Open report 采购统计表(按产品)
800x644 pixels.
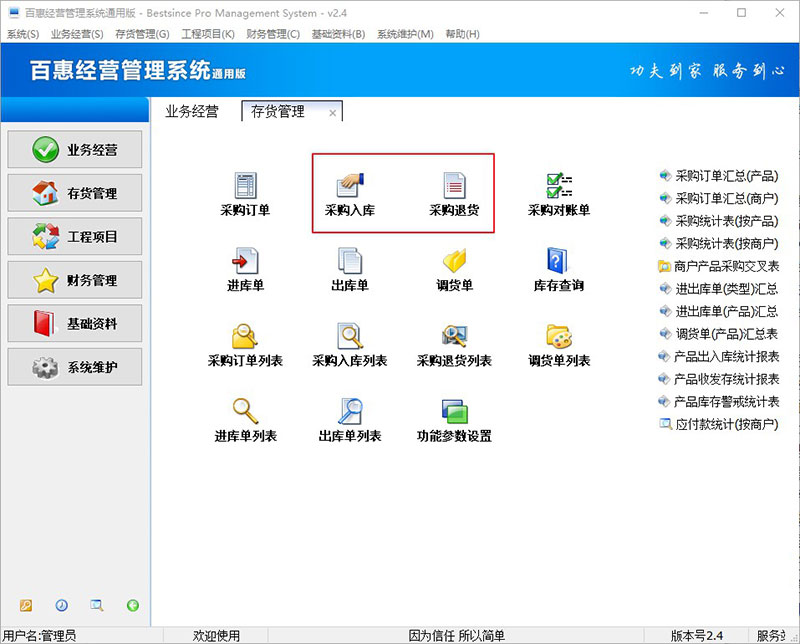coord(719,221)
